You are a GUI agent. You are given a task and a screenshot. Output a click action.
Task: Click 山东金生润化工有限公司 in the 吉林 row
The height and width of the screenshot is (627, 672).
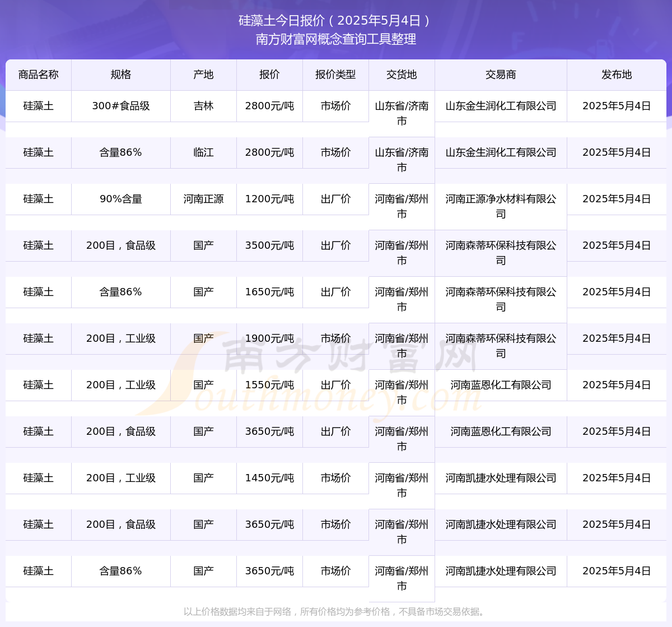(501, 106)
